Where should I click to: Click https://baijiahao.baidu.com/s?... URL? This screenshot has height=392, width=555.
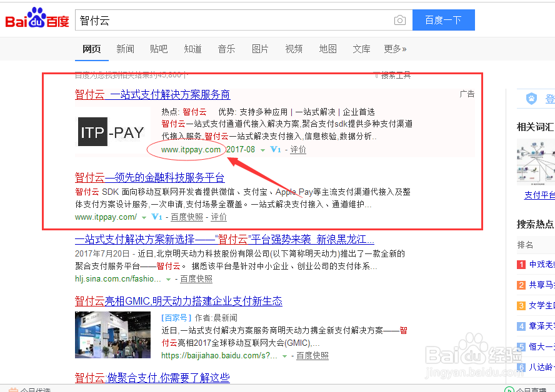pyautogui.click(x=219, y=356)
